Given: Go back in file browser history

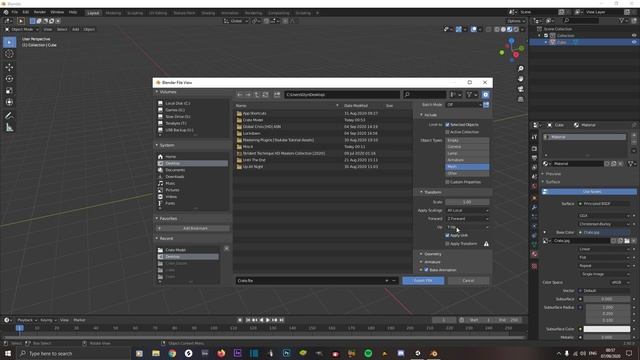Looking at the screenshot, I should pos(240,95).
